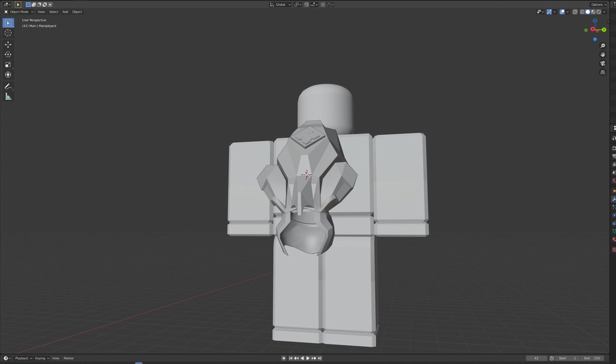Open the View menu in viewport header
The width and height of the screenshot is (616, 364).
click(x=41, y=12)
